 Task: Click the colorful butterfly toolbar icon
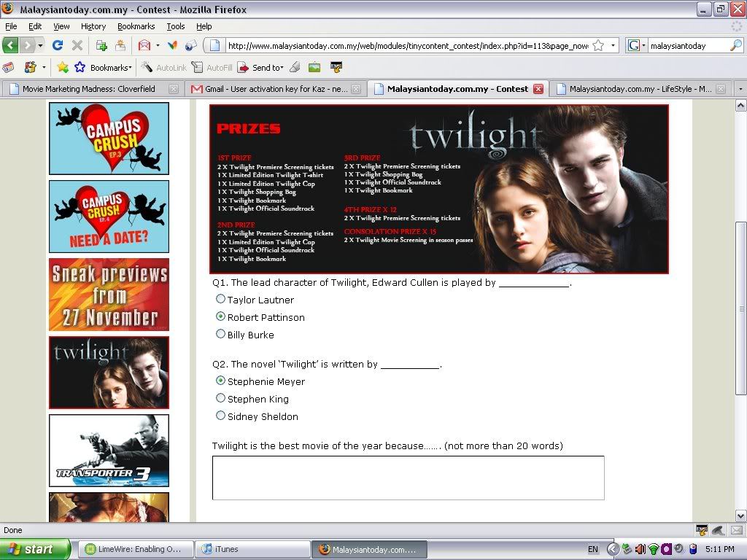(x=172, y=45)
